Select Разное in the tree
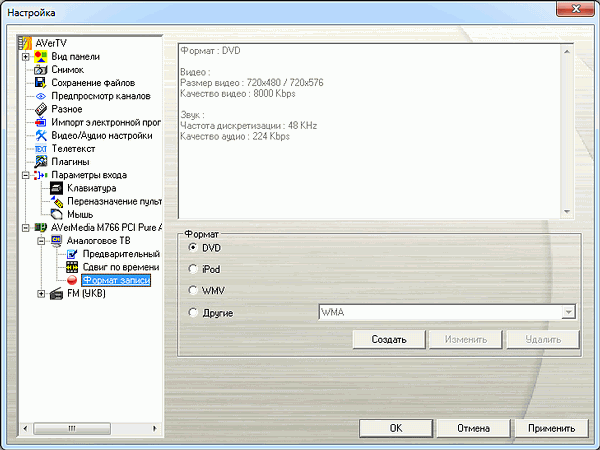The width and height of the screenshot is (600, 450). 67,109
